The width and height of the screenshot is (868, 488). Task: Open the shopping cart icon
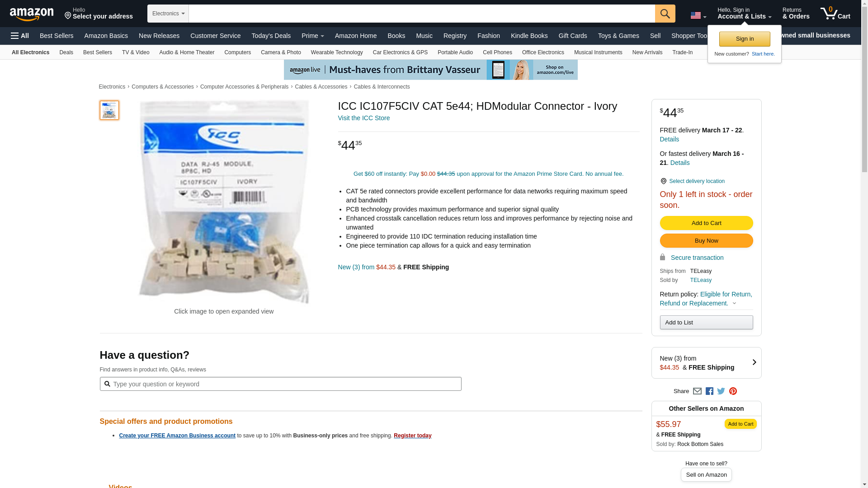(x=835, y=14)
